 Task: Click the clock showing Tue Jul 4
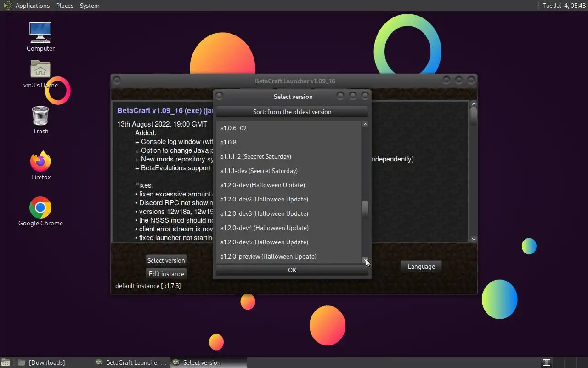coord(563,6)
